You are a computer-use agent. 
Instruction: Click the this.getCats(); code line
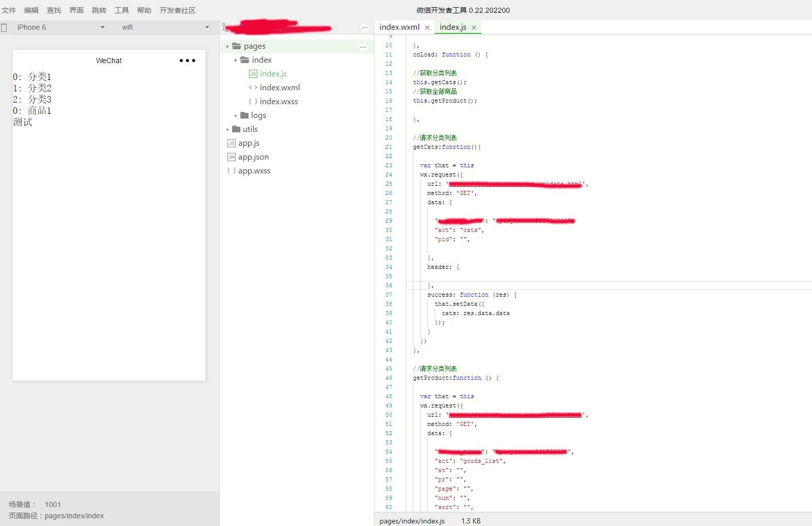[440, 82]
